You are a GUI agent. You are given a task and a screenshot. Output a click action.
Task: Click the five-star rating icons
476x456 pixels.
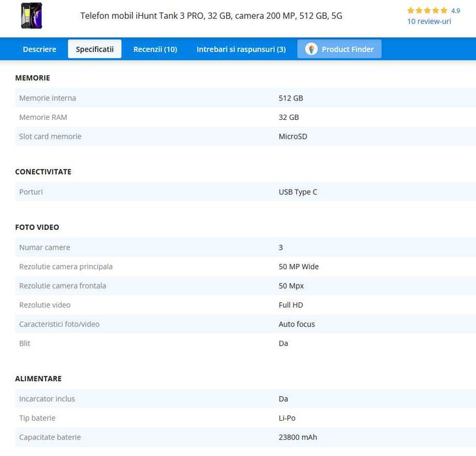point(427,10)
